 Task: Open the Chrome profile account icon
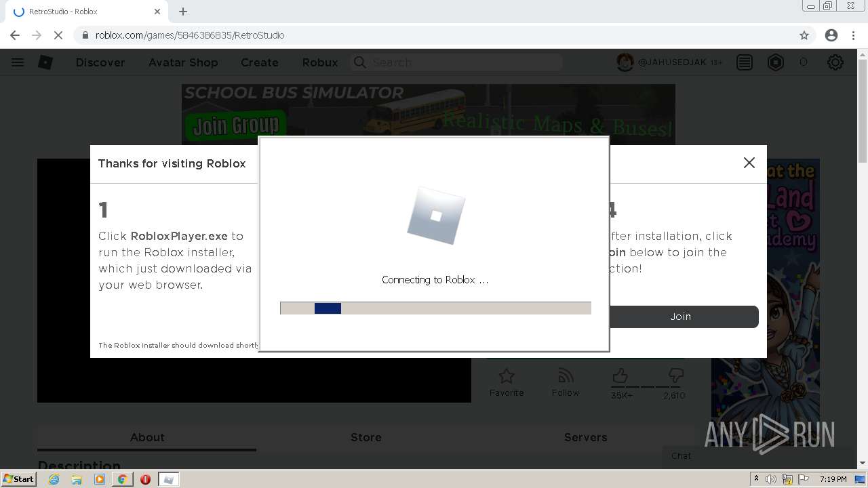(x=831, y=35)
